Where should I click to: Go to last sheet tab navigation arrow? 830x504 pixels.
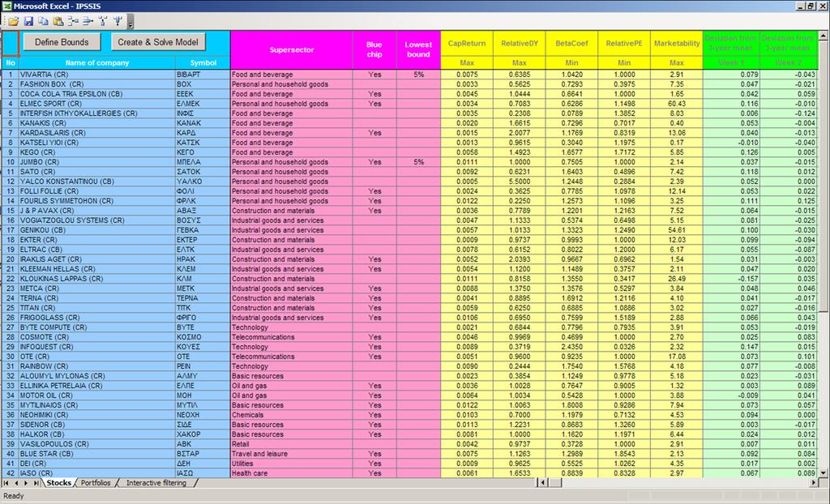pos(36,483)
